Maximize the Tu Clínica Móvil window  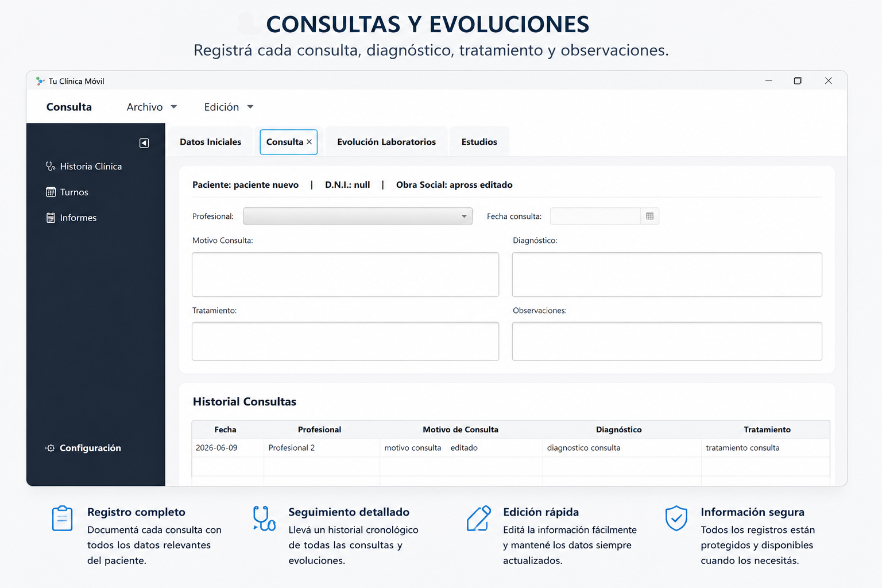(x=798, y=81)
